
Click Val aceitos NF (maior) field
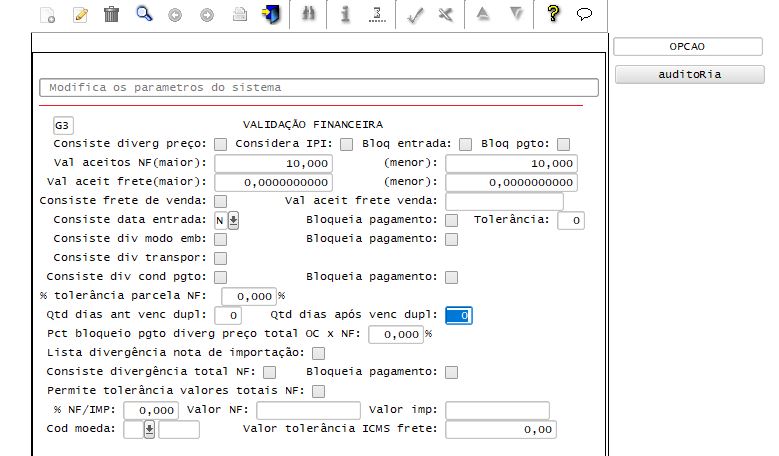click(273, 163)
